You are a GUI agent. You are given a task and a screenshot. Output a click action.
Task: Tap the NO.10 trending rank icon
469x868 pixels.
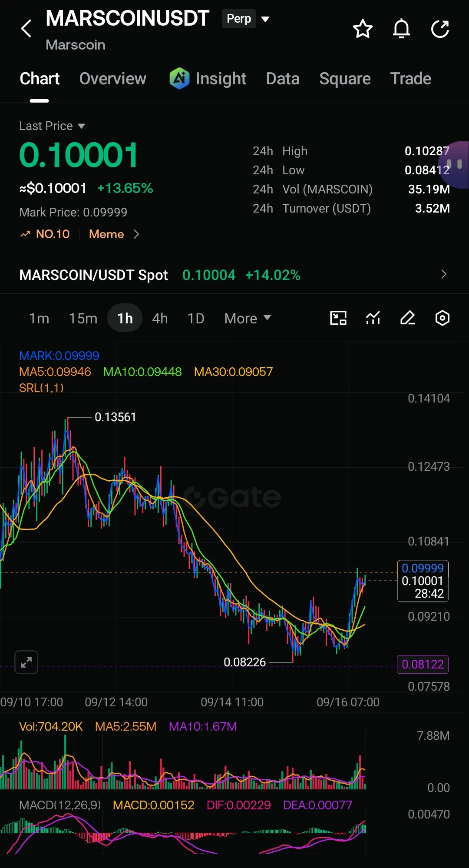point(25,234)
